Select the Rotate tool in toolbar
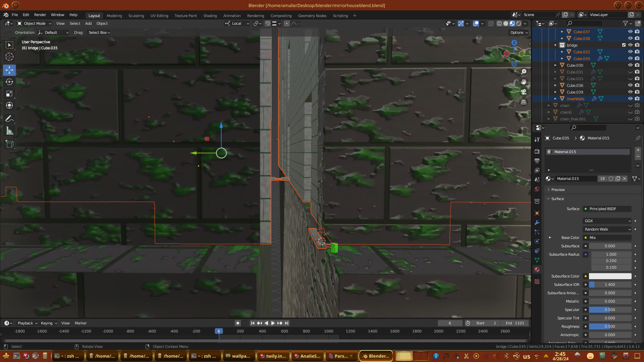Screen dimensions: 644x362 [9, 82]
